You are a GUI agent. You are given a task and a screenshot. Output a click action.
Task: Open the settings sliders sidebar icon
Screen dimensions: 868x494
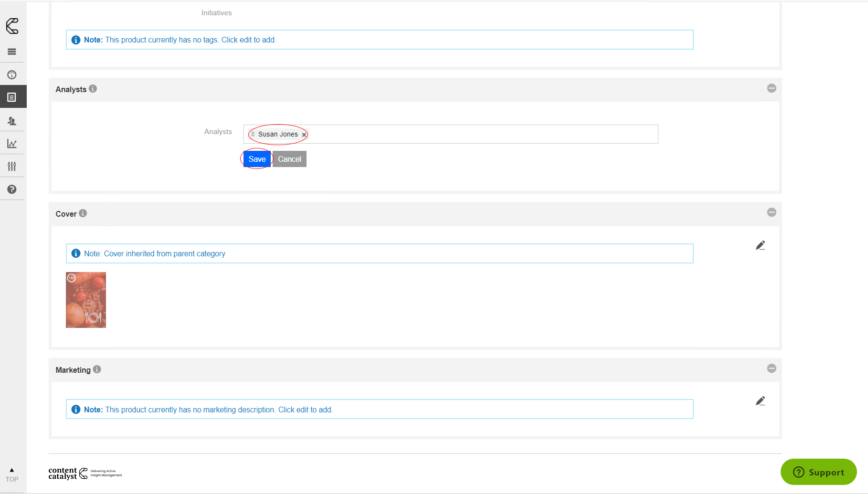tap(12, 167)
